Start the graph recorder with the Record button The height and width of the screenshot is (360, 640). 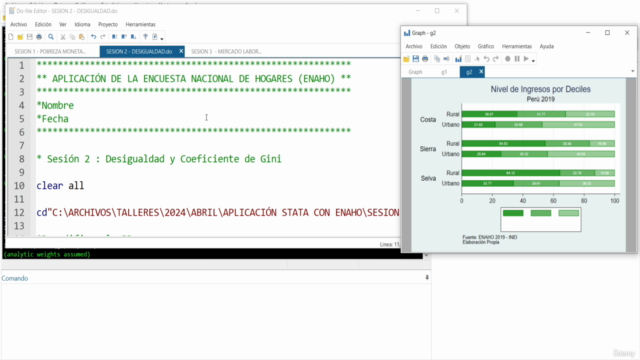coord(508,59)
